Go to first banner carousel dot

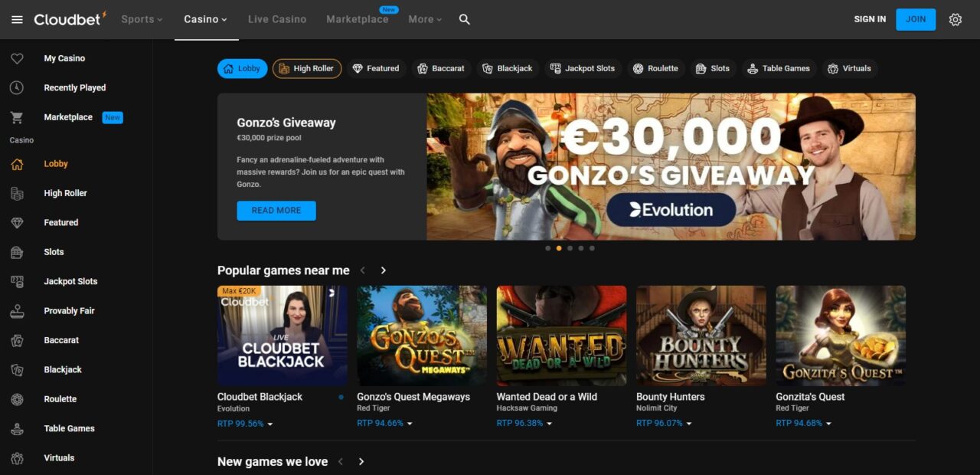[547, 248]
